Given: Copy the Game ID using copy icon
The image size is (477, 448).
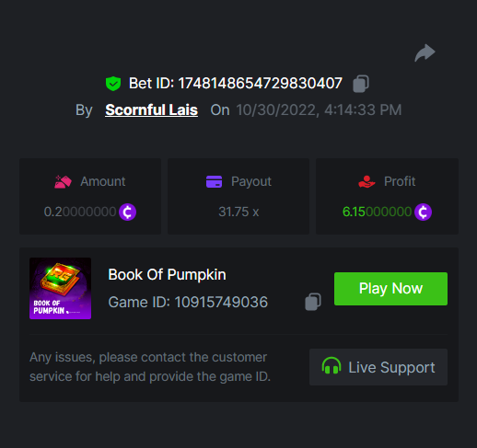Looking at the screenshot, I should (x=313, y=302).
